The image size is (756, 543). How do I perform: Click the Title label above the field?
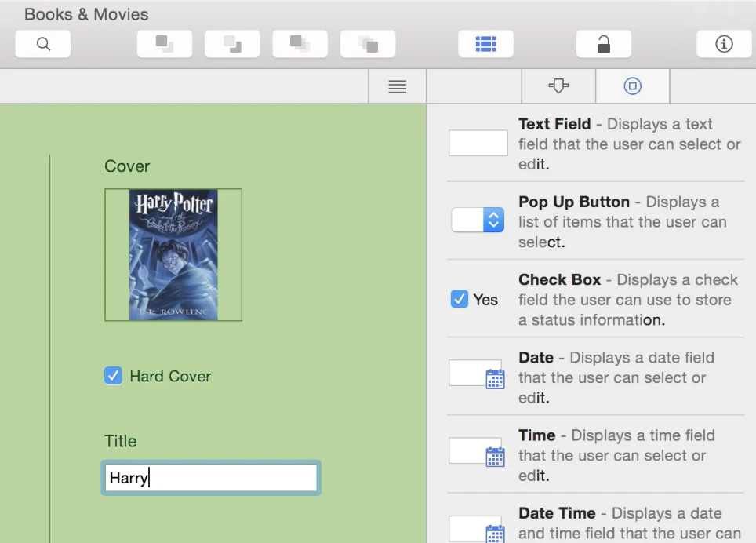point(121,441)
